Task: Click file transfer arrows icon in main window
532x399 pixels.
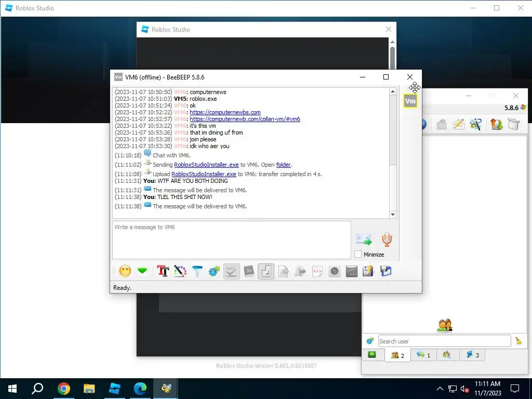Action: [496, 124]
